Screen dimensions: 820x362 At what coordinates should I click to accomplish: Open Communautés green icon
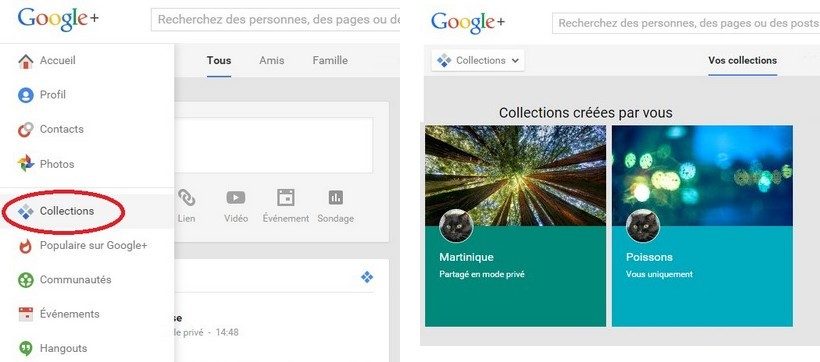click(x=26, y=280)
